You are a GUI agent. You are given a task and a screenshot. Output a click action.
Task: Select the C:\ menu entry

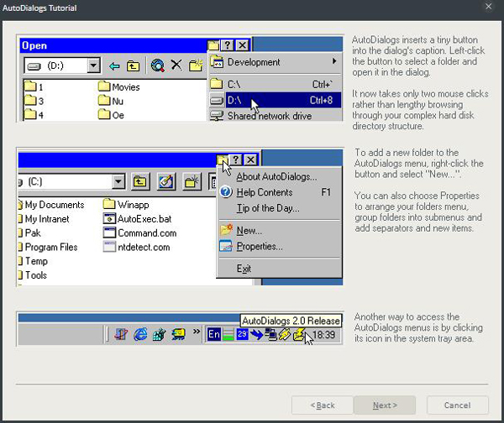point(276,84)
